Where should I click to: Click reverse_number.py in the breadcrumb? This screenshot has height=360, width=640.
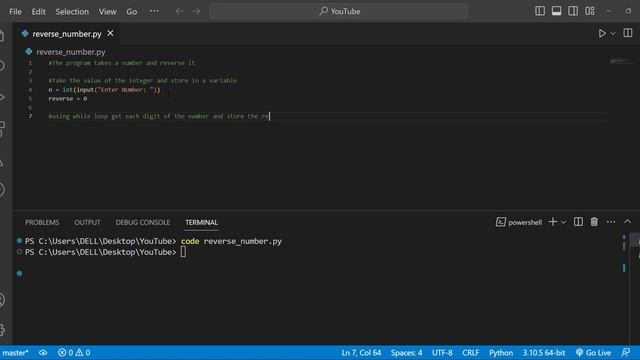[x=70, y=52]
